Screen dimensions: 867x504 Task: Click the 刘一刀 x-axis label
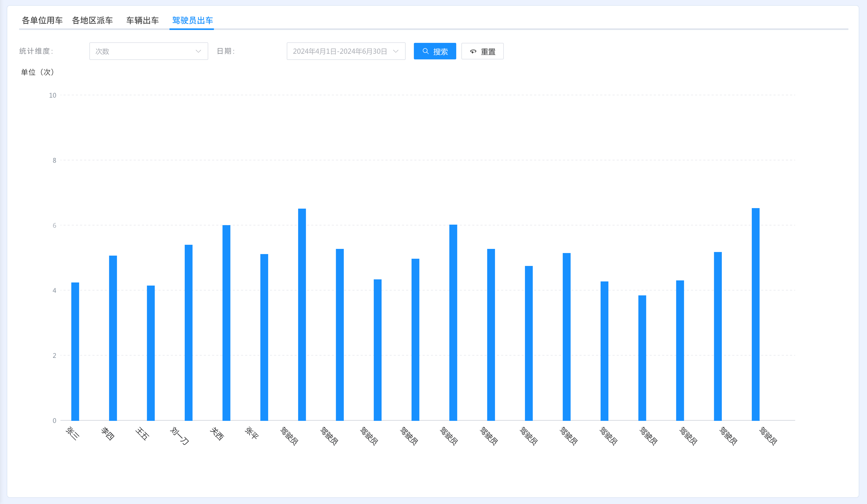click(x=180, y=436)
